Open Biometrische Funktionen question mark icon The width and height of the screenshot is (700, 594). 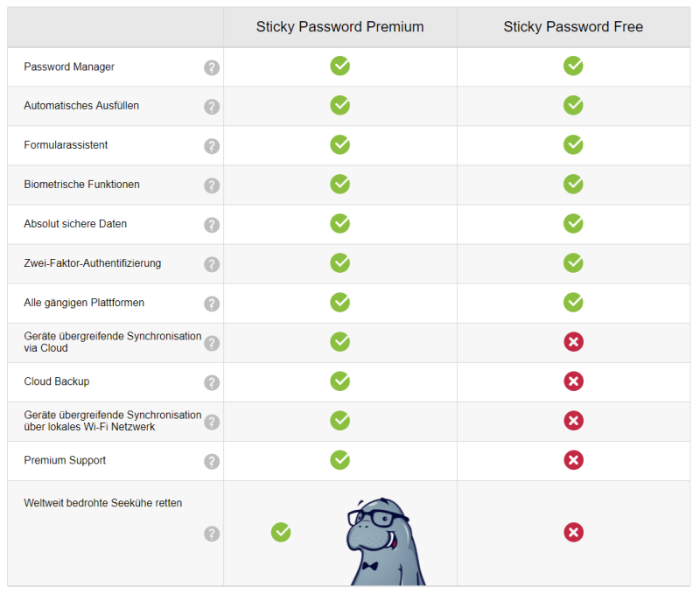click(212, 185)
